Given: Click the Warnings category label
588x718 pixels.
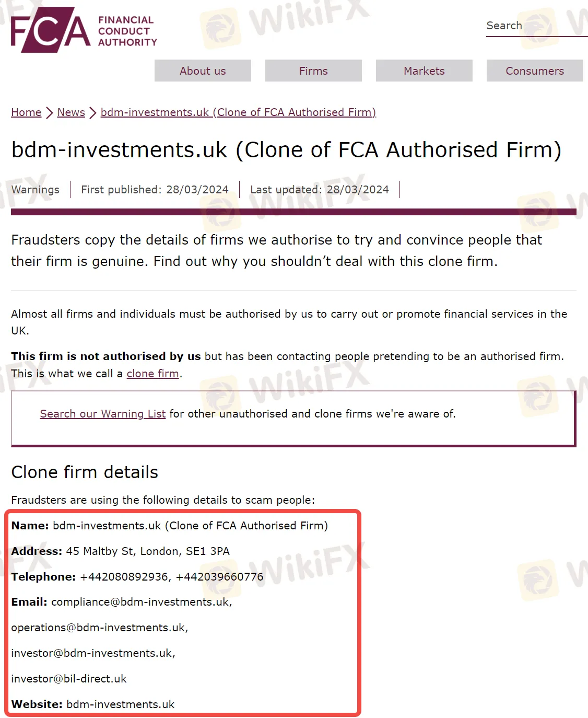Looking at the screenshot, I should click(36, 190).
